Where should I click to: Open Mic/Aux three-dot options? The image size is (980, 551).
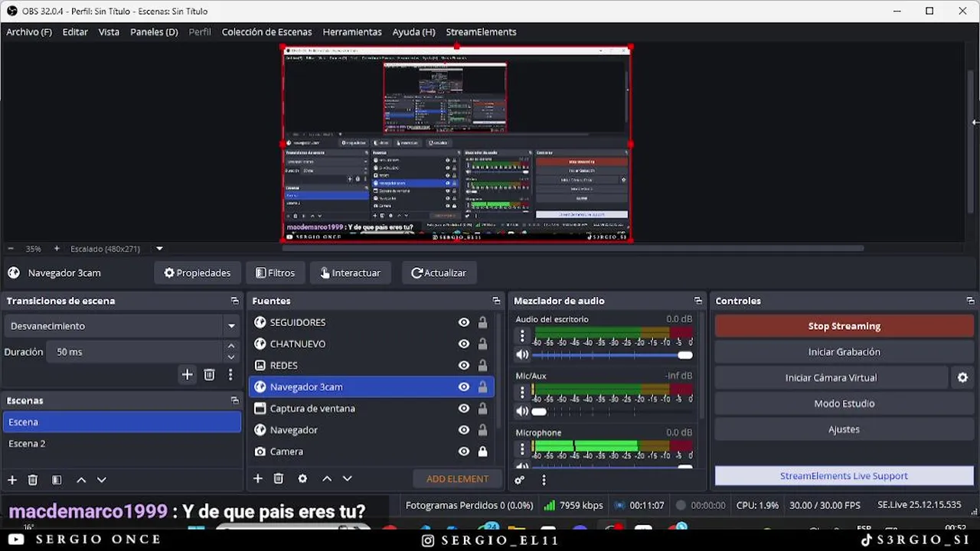[522, 393]
